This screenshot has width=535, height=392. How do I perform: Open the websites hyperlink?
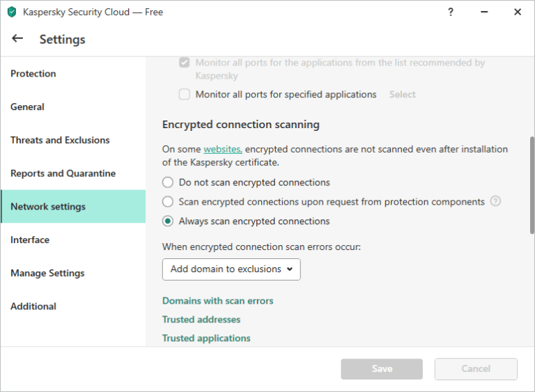click(223, 149)
